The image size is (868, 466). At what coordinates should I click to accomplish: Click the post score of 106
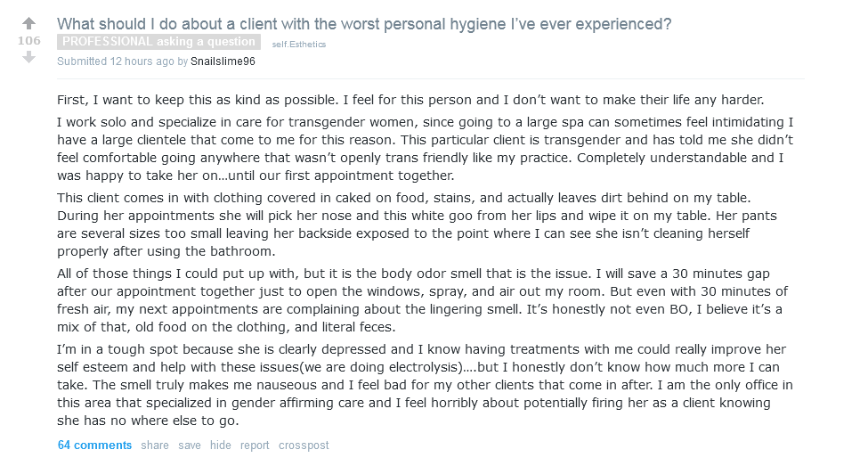[x=28, y=41]
